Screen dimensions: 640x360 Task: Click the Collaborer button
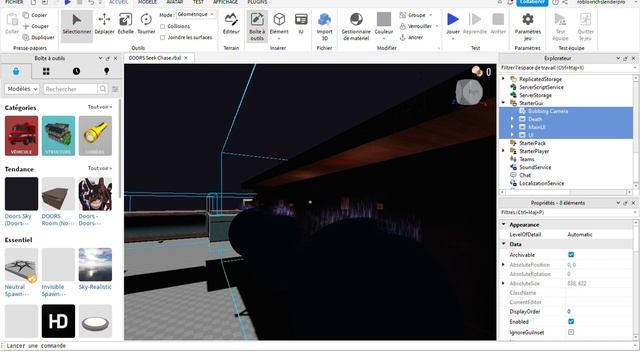[532, 2]
